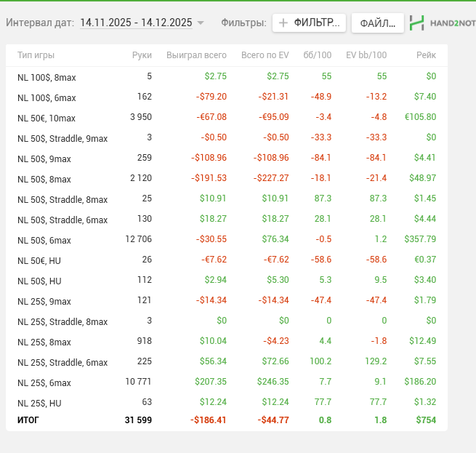
Task: Click the date range 14.11.2025 - 14.12.2025
Action: pos(136,23)
